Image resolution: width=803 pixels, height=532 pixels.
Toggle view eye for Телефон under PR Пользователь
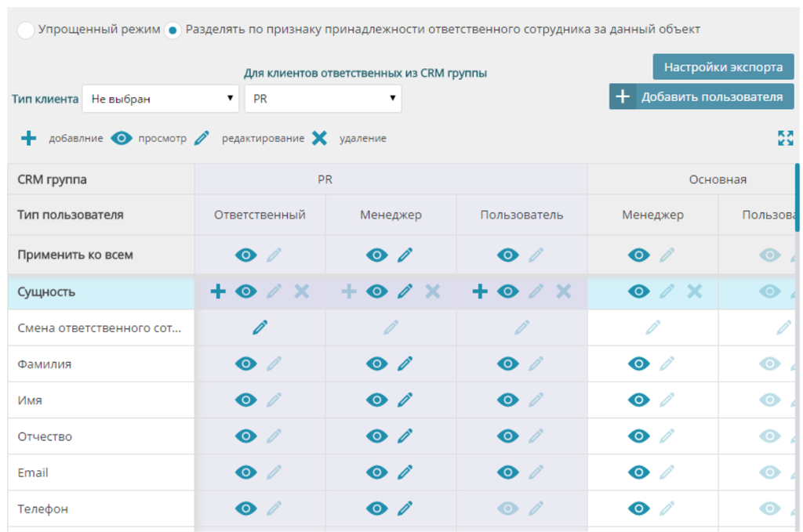pos(507,508)
